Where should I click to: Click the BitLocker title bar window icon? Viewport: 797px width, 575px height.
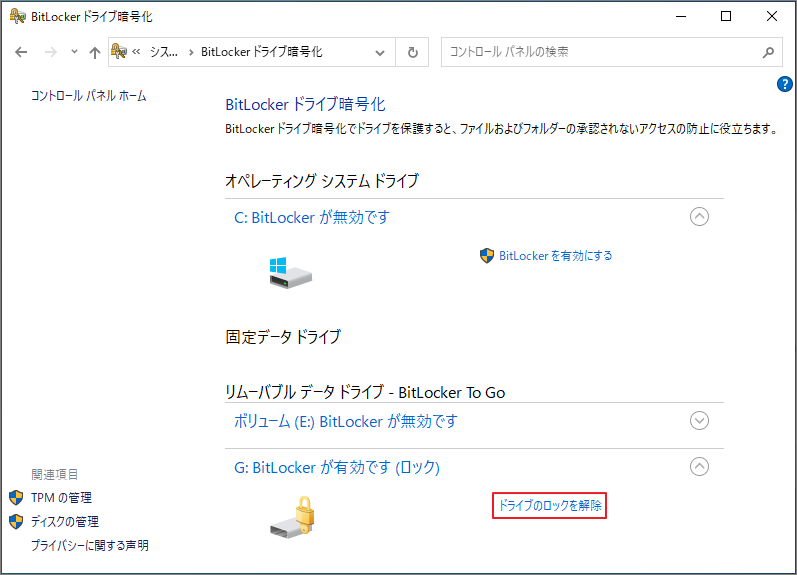click(17, 16)
